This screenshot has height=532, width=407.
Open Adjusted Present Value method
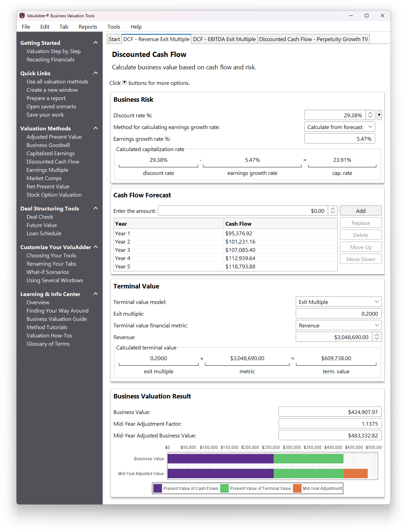pyautogui.click(x=54, y=137)
